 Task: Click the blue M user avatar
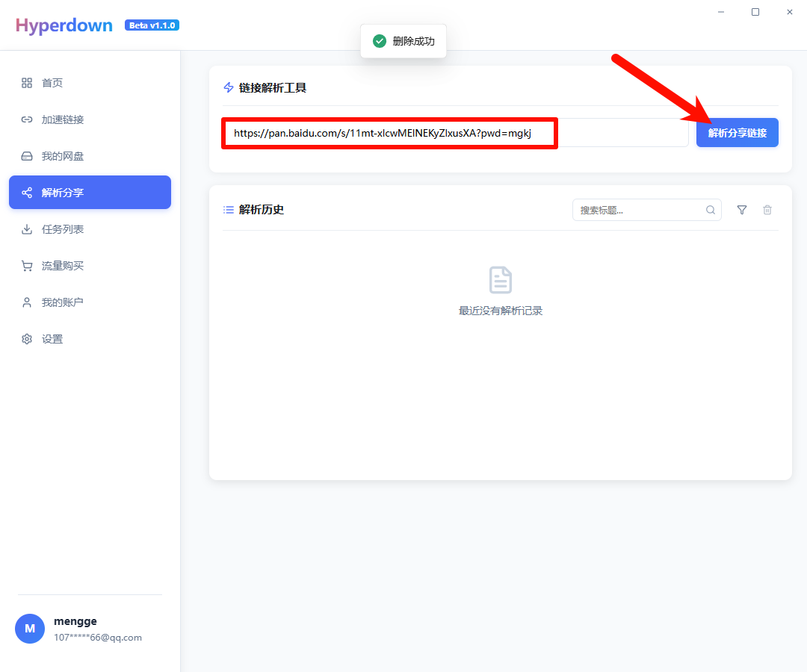click(x=30, y=629)
